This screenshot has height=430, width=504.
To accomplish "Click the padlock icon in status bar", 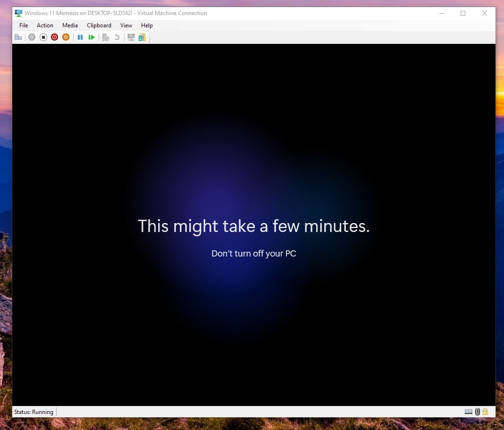I will click(485, 412).
